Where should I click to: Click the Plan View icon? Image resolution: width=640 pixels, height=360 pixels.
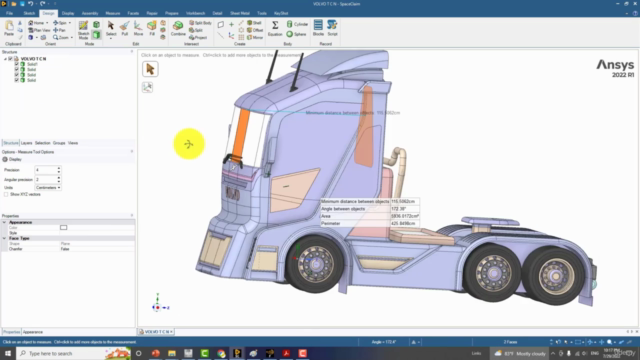point(39,30)
